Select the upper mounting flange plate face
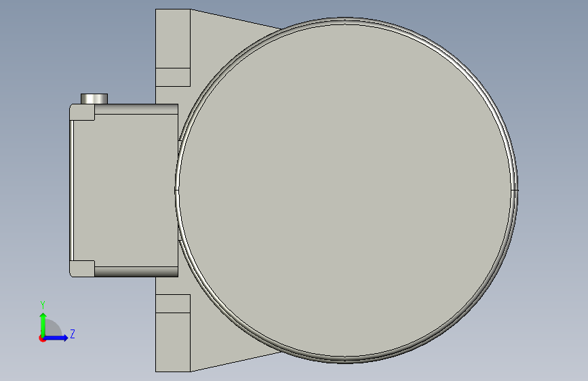Screen dimensions: 588x381 [172, 38]
